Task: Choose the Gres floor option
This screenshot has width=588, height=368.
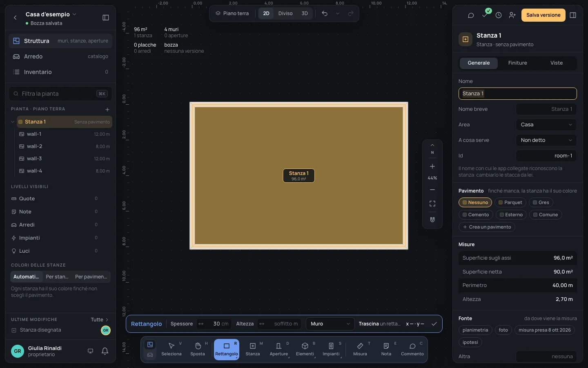Action: coord(541,202)
